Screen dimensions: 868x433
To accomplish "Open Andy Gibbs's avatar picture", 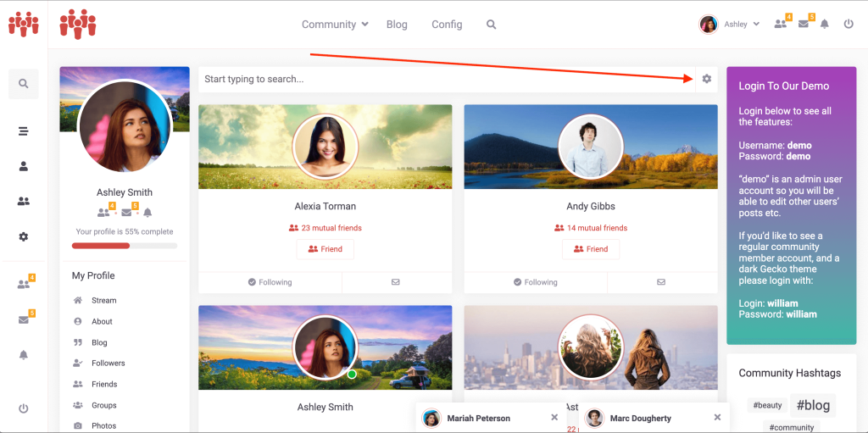I will click(591, 147).
